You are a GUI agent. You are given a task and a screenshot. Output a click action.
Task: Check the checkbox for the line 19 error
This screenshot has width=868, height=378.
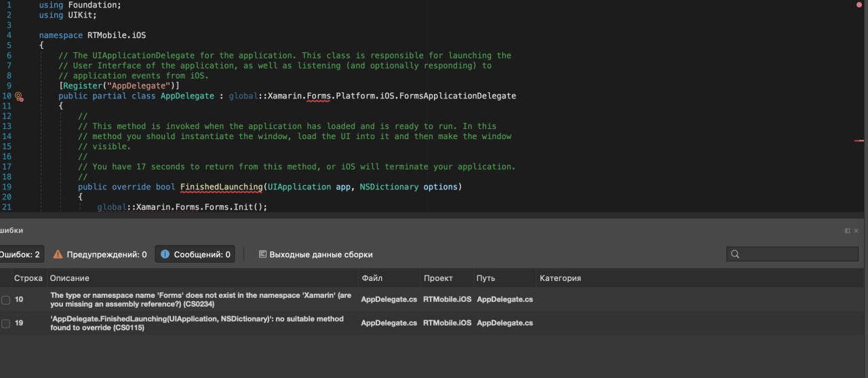(x=5, y=323)
